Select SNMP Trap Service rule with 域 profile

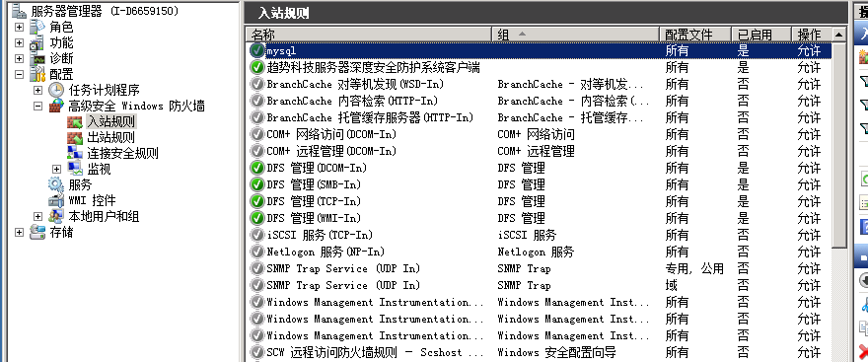point(343,285)
